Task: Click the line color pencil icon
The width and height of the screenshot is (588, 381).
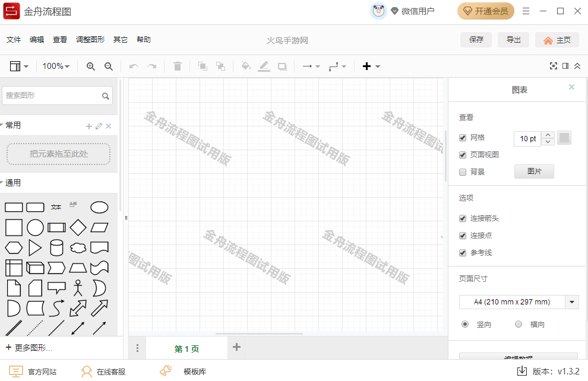Action: pyautogui.click(x=264, y=66)
